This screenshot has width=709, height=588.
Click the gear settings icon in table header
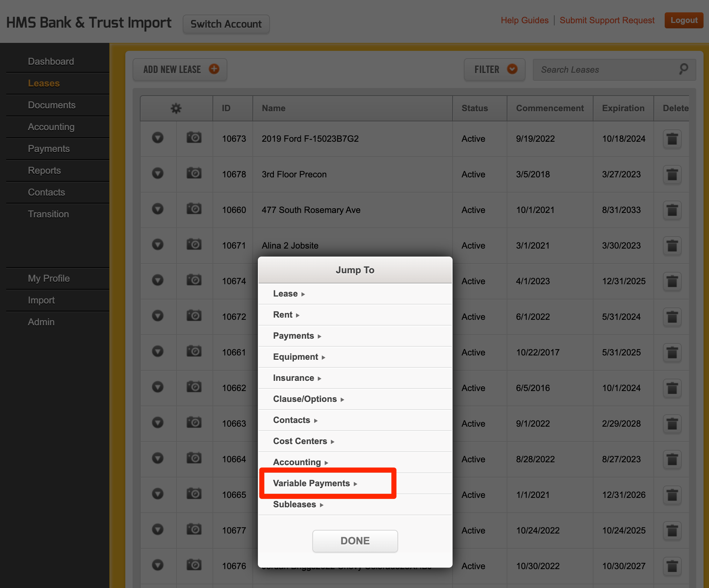click(x=176, y=108)
